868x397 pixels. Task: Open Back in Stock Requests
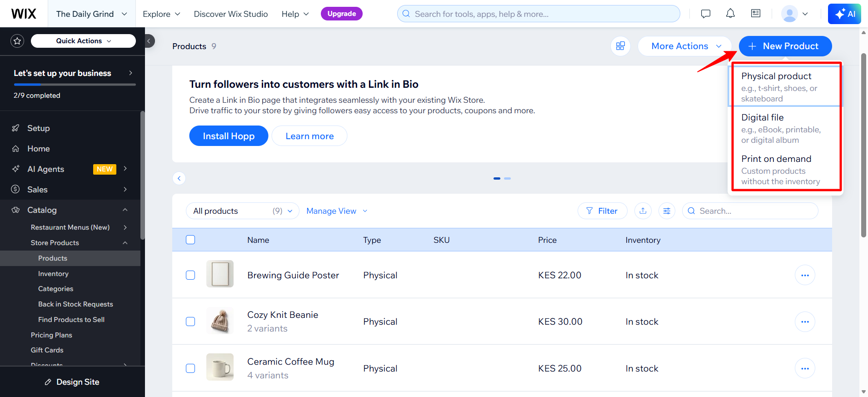tap(75, 304)
